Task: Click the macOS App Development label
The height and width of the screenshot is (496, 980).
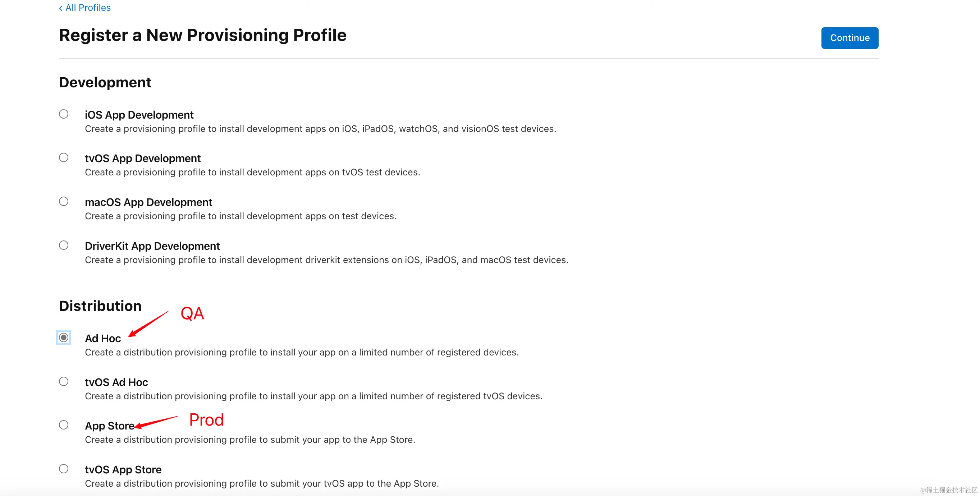Action: [x=148, y=202]
